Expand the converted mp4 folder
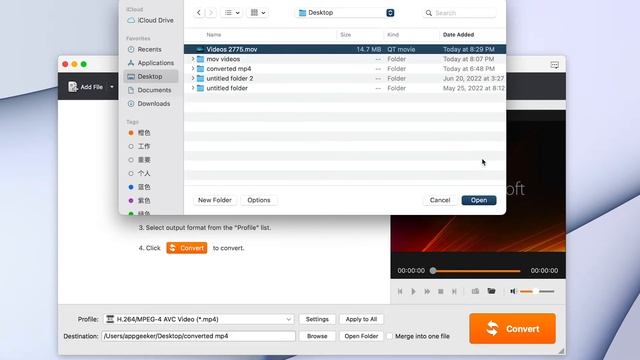The width and height of the screenshot is (640, 360). [193, 69]
